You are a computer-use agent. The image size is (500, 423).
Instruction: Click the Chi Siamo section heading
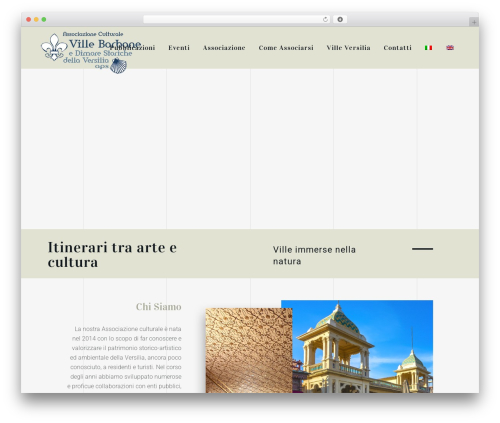click(x=159, y=307)
